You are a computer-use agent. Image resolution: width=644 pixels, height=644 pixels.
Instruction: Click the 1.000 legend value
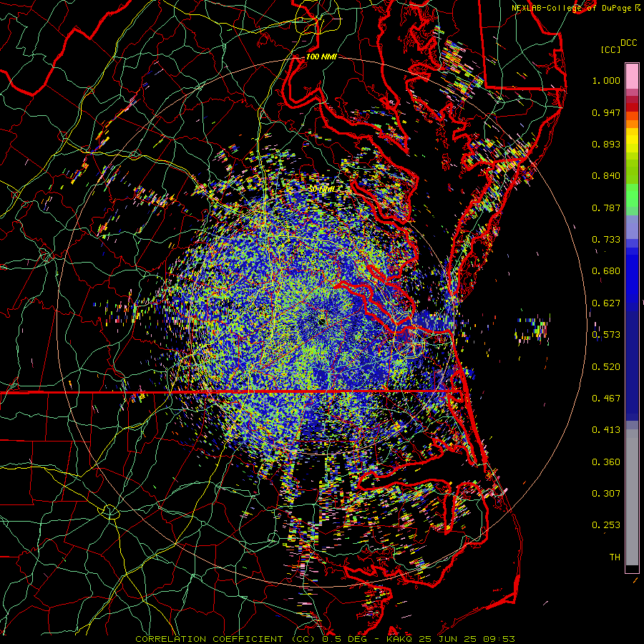coord(606,80)
